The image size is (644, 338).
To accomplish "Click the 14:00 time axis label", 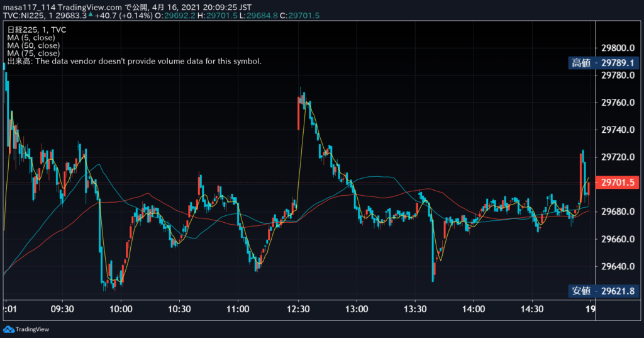I will click(x=474, y=309).
